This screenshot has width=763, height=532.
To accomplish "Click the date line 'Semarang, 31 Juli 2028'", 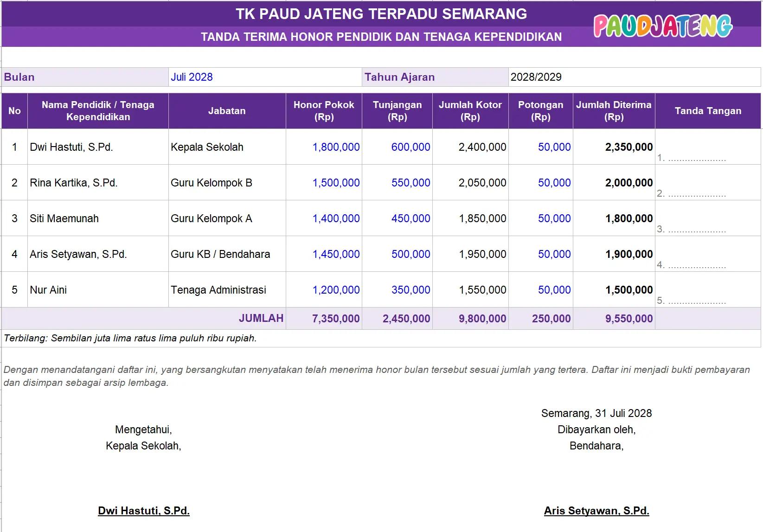I will 596,413.
